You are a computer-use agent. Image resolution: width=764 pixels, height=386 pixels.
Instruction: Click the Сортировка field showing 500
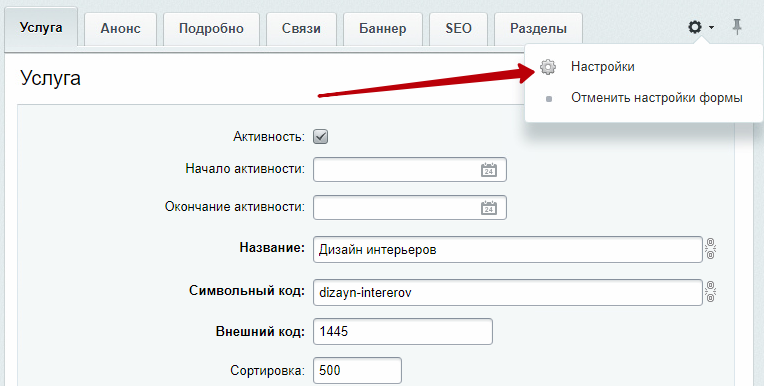(x=357, y=370)
